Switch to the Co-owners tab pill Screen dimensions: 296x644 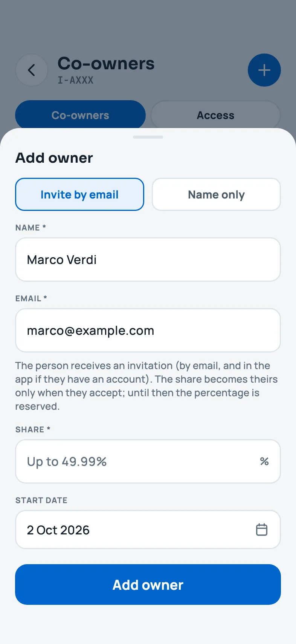80,115
